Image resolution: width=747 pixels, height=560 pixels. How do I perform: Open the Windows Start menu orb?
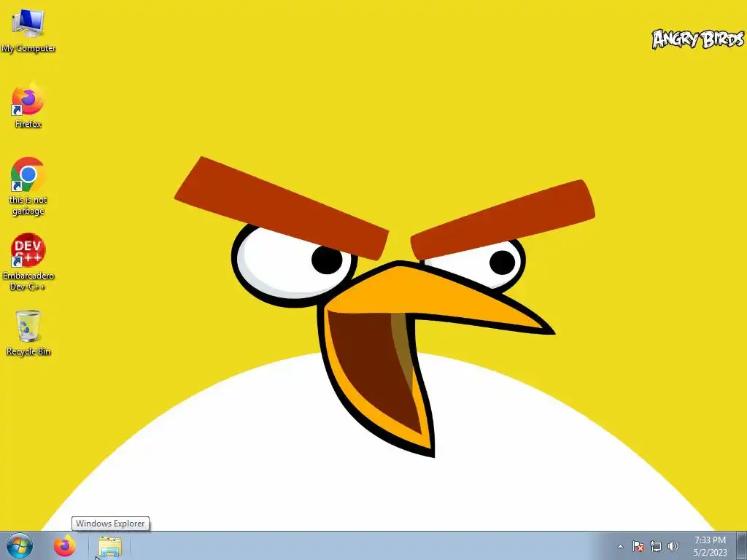coord(20,546)
